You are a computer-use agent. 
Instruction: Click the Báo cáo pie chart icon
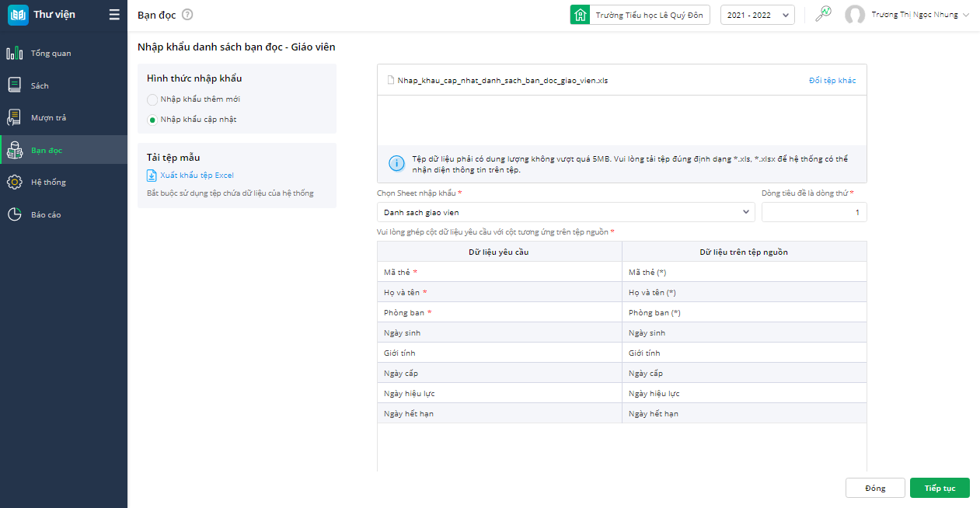14,214
